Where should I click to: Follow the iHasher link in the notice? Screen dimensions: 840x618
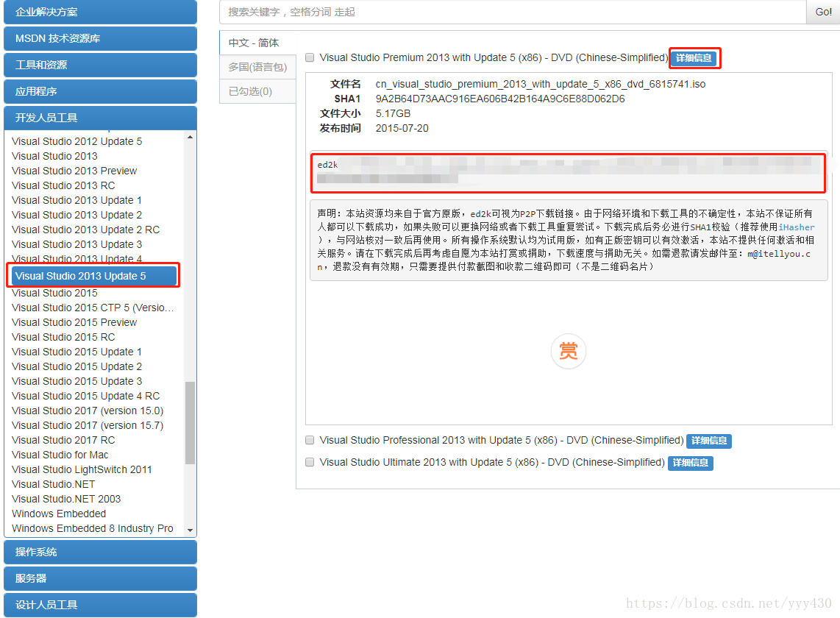tap(796, 227)
